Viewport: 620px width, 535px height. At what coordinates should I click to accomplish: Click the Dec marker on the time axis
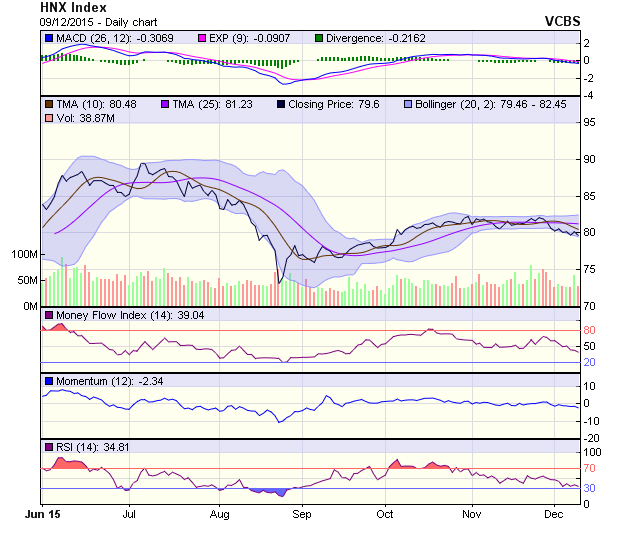coord(553,513)
